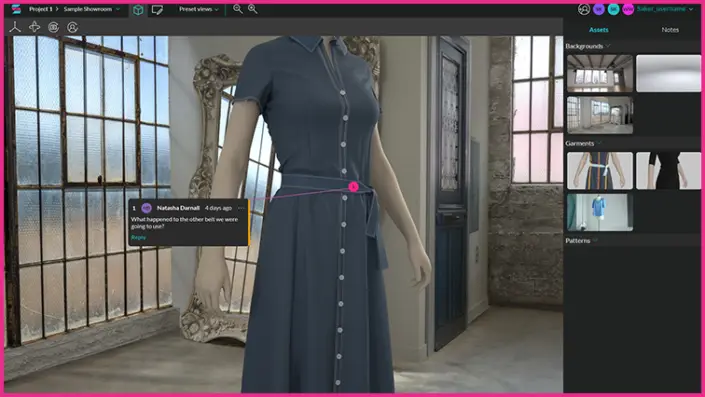This screenshot has height=397, width=705.
Task: Click the zoom out magnifier
Action: [x=237, y=9]
